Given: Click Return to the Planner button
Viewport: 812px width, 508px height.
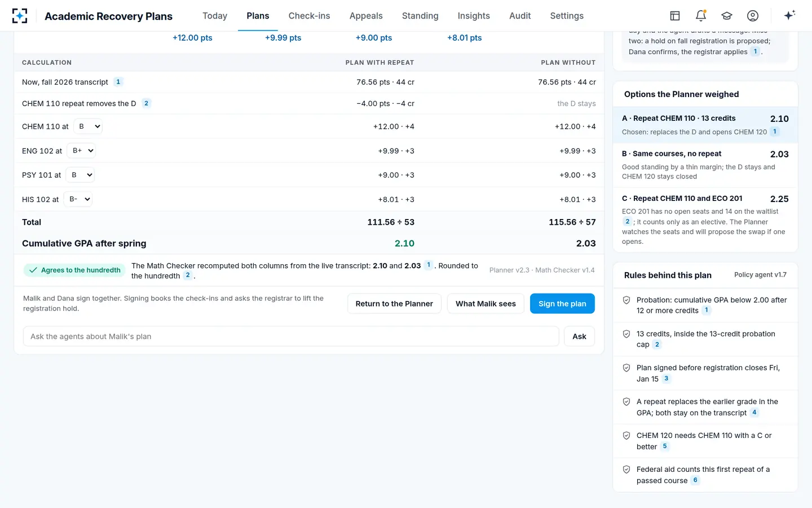Looking at the screenshot, I should click(x=394, y=304).
